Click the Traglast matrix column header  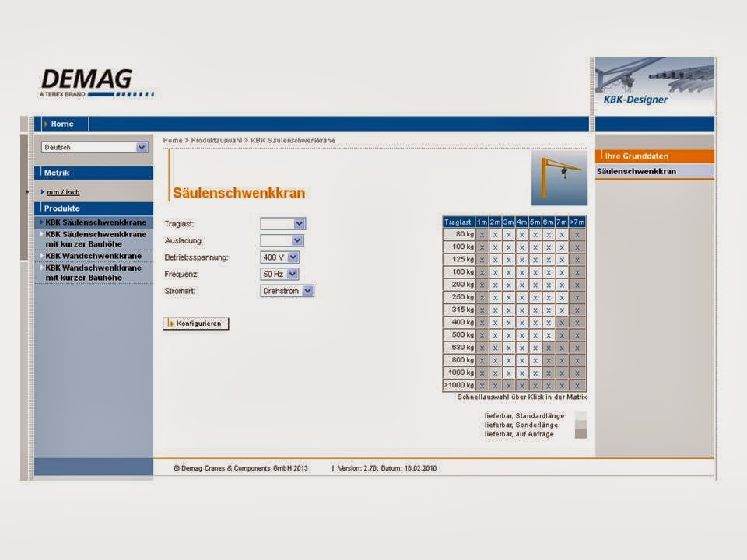(x=459, y=222)
